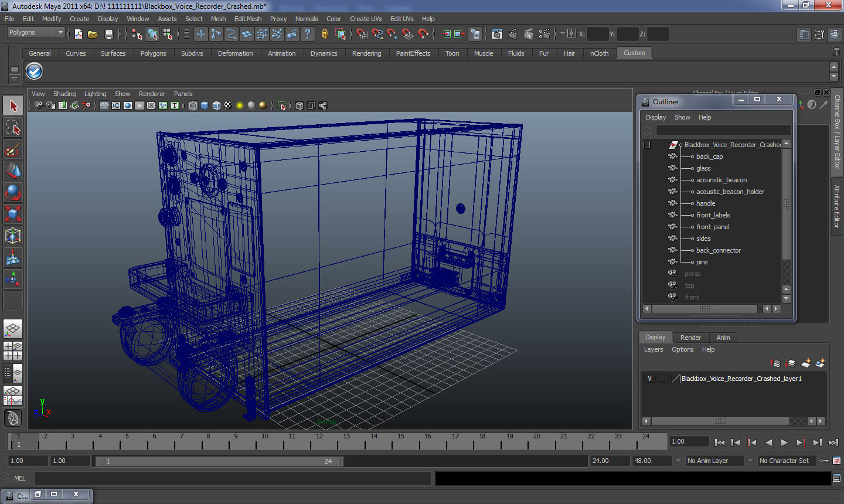Toggle MEL command line language
The width and height of the screenshot is (844, 504).
(19, 478)
